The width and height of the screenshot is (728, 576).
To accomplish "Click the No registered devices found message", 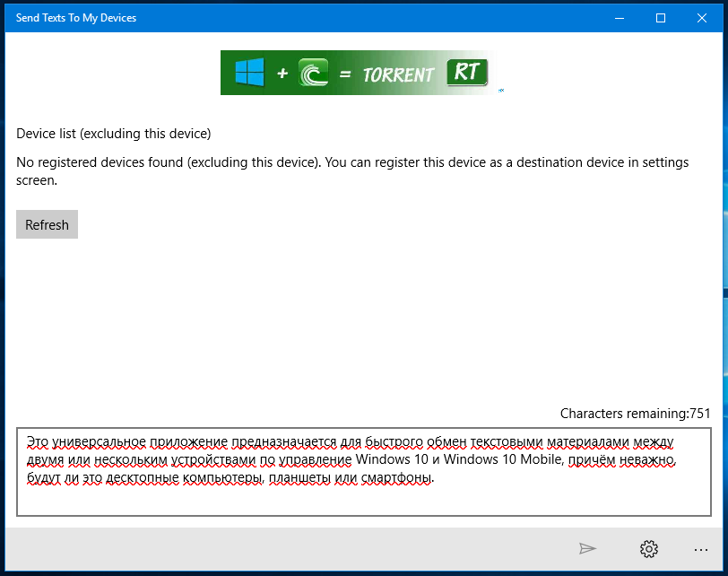I will point(352,171).
